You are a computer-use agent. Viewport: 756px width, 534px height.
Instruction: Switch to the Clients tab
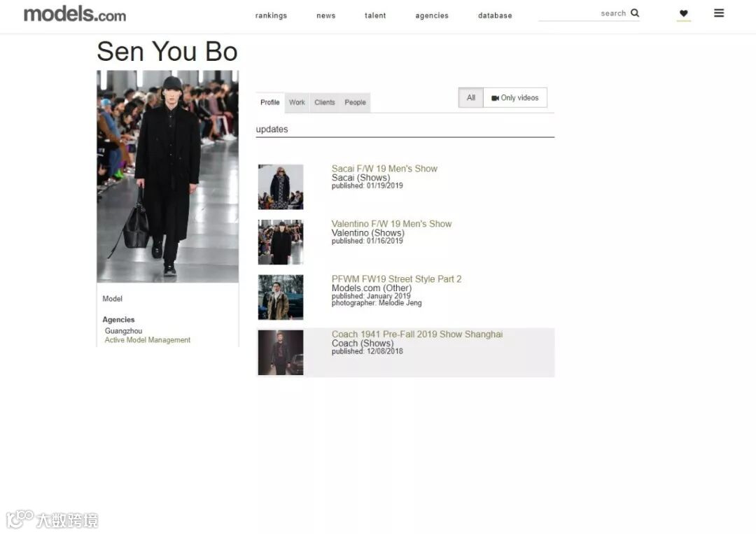point(325,102)
